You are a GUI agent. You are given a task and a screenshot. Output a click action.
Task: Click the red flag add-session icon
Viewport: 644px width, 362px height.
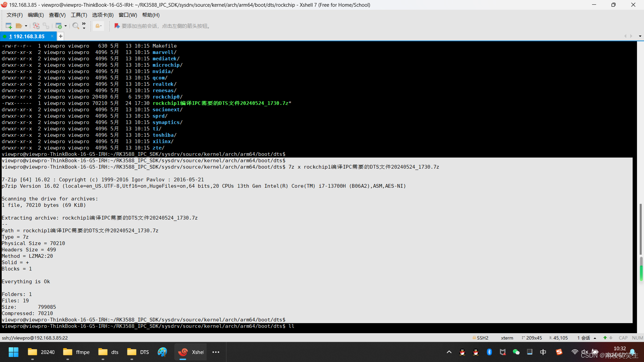click(x=117, y=26)
